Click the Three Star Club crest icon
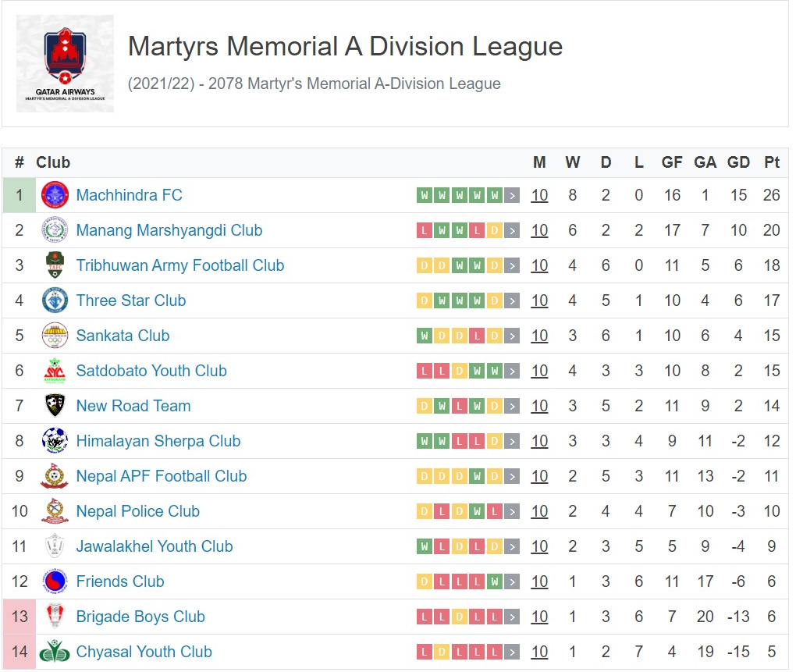 pos(55,300)
